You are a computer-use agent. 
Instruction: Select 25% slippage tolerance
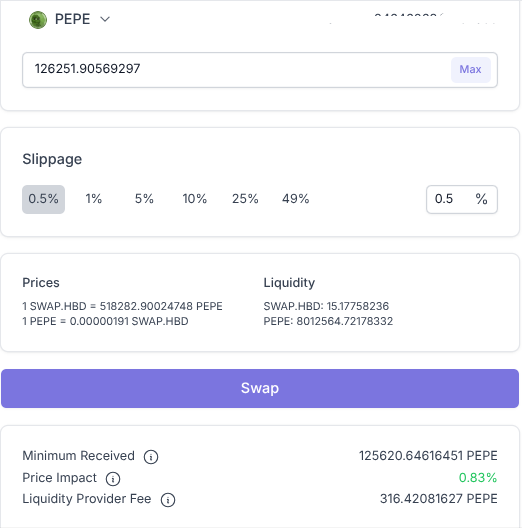(245, 199)
